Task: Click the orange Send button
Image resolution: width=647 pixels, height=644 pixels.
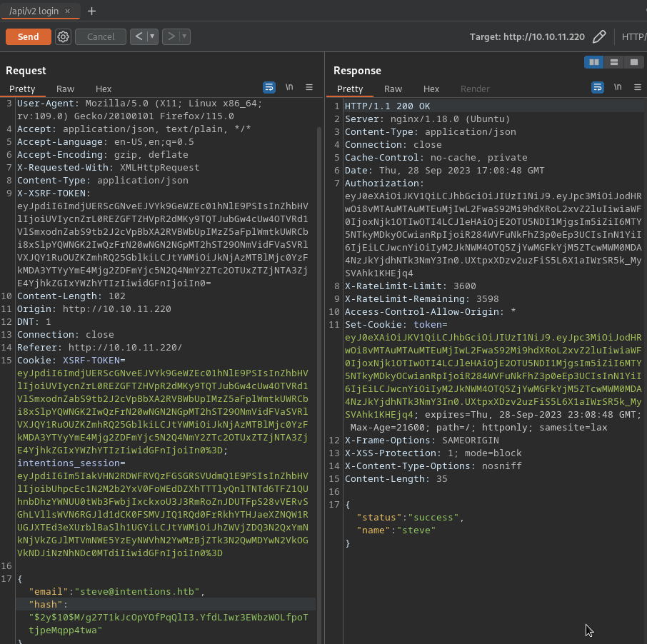Action: (x=28, y=36)
